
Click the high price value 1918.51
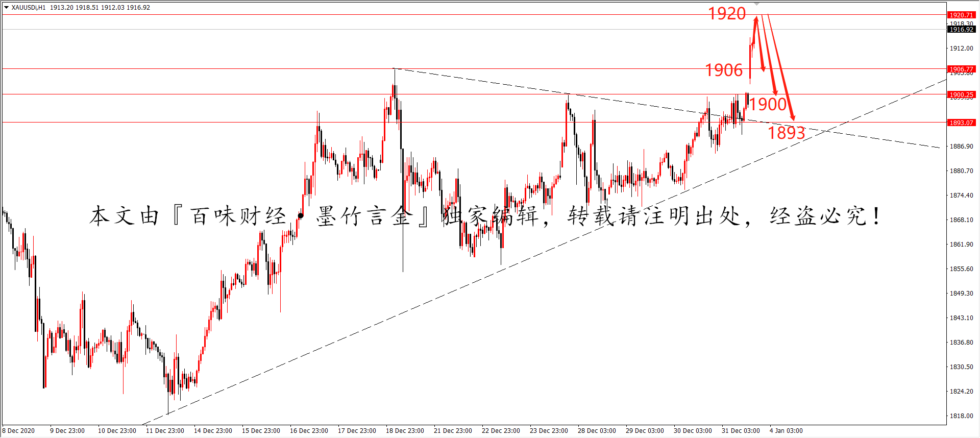click(87, 8)
